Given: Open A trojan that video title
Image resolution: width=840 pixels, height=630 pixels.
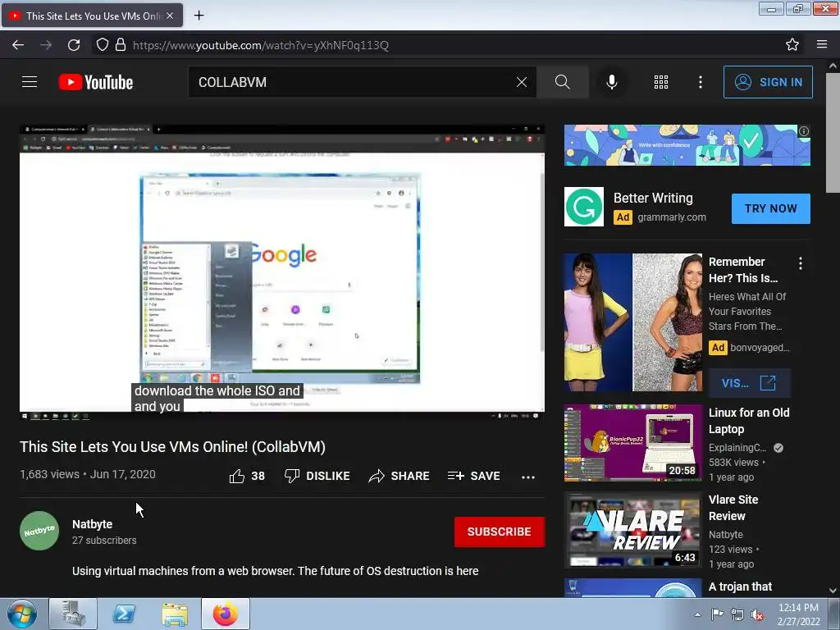Looking at the screenshot, I should 741,587.
